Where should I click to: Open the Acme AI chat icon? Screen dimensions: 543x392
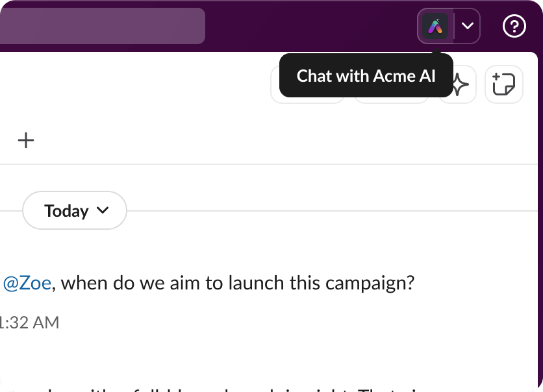point(435,27)
